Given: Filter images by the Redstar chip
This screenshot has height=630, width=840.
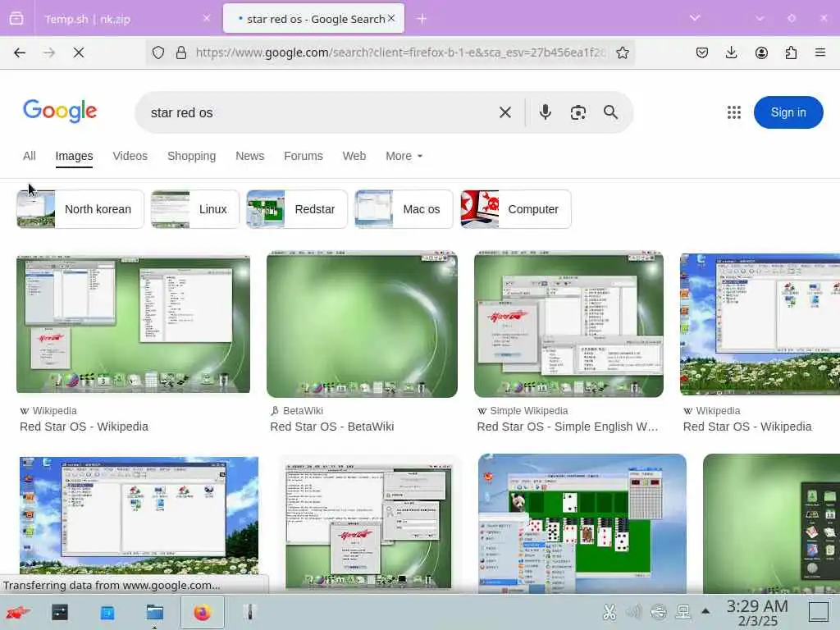Looking at the screenshot, I should 297,209.
